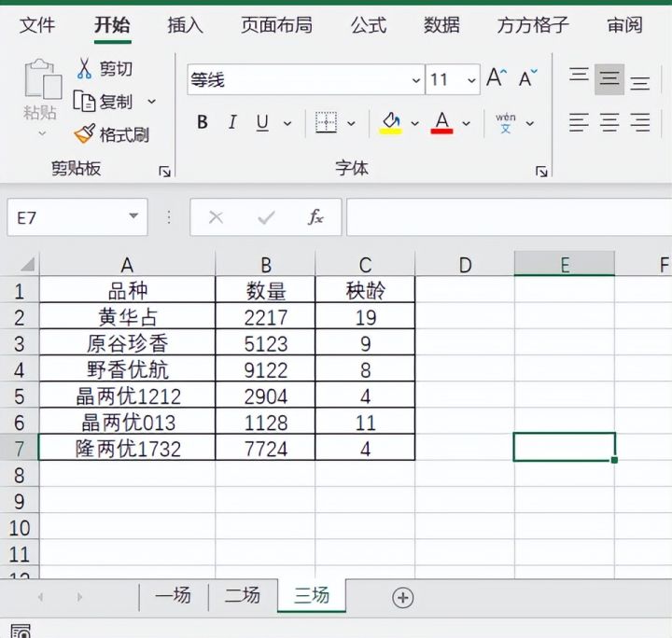Expand the Paste options arrow
Screen dimensions: 672x638
click(42, 133)
